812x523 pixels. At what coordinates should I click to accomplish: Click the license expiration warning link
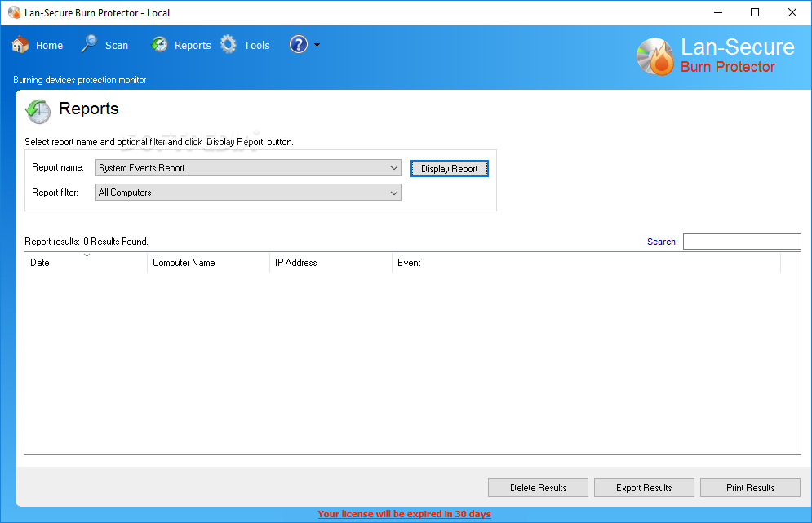(405, 514)
